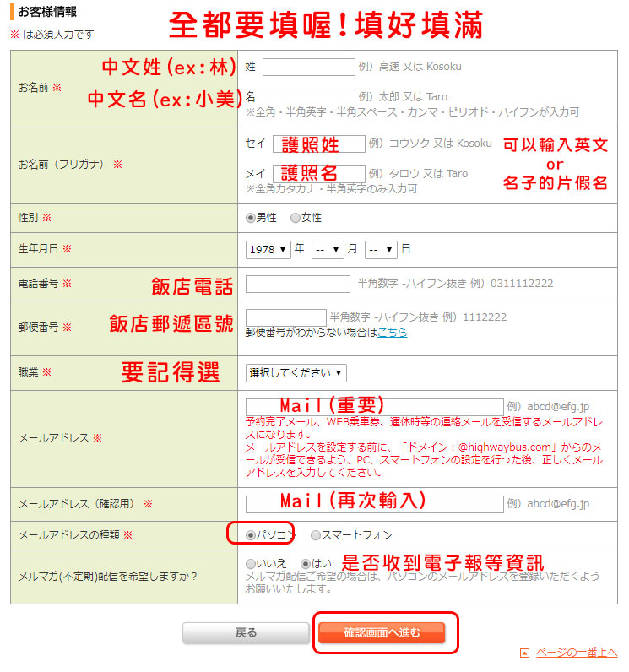Open the birth month dropdown
This screenshot has width=629, height=672.
click(x=328, y=250)
